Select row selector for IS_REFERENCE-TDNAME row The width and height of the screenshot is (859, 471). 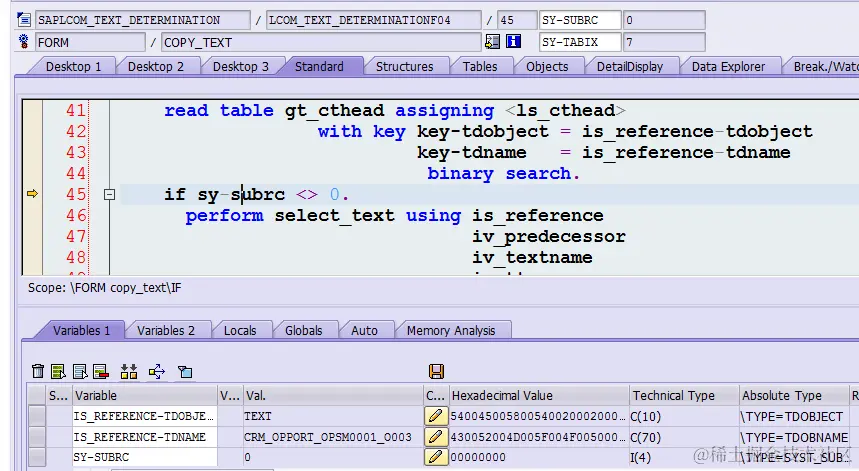(37, 437)
